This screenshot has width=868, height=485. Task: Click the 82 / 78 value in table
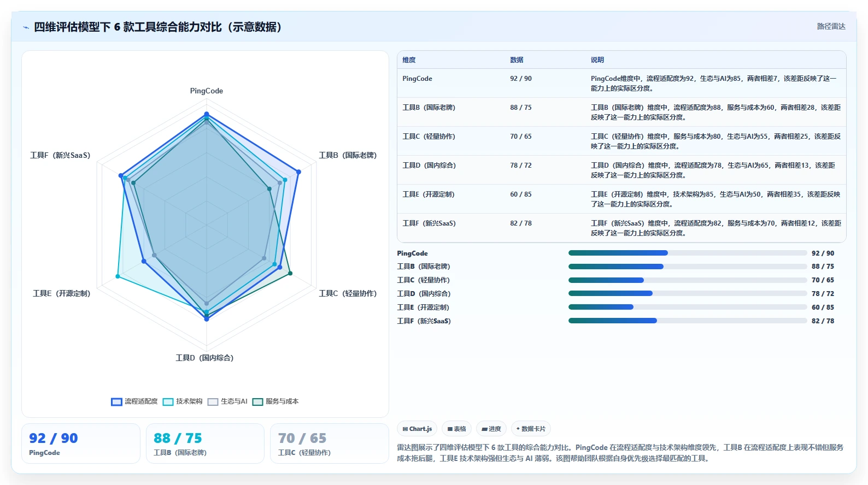521,223
